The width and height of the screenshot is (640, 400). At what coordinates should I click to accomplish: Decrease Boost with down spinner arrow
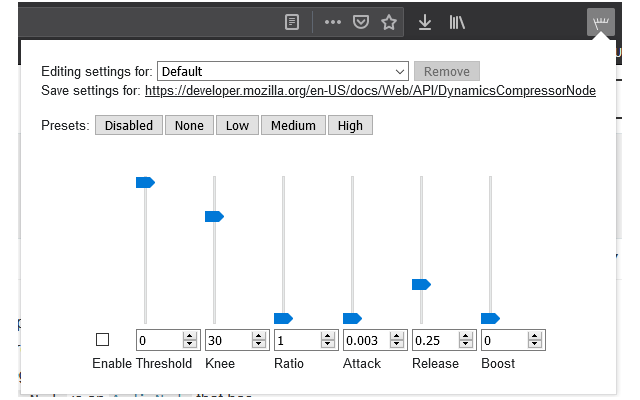[x=535, y=344]
